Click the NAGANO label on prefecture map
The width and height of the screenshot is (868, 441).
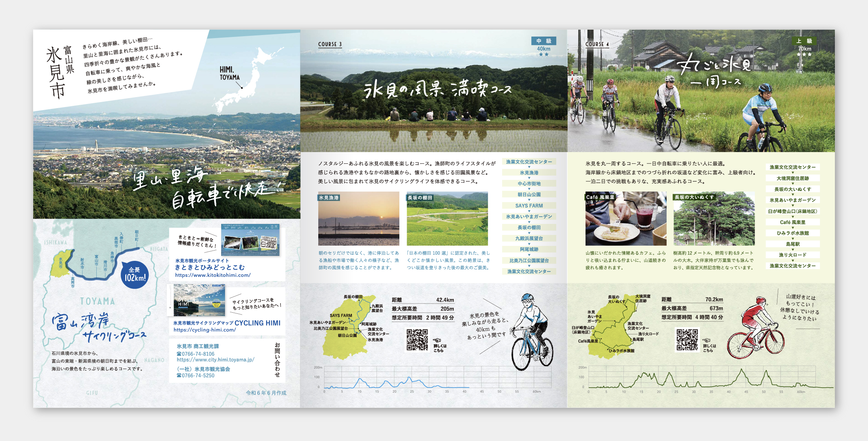[x=155, y=360]
